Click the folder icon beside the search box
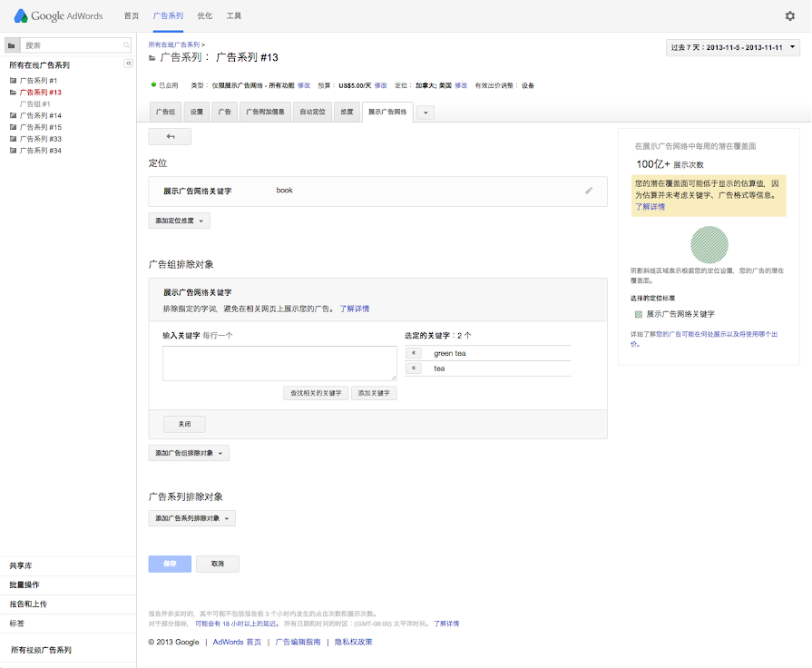 pos(11,45)
